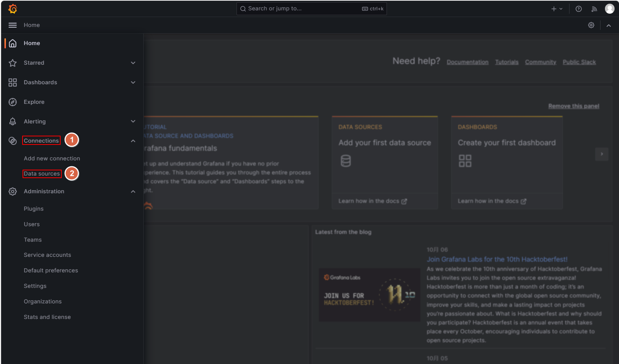Open dashboard settings gear in toolbar
The image size is (619, 364).
(x=591, y=25)
